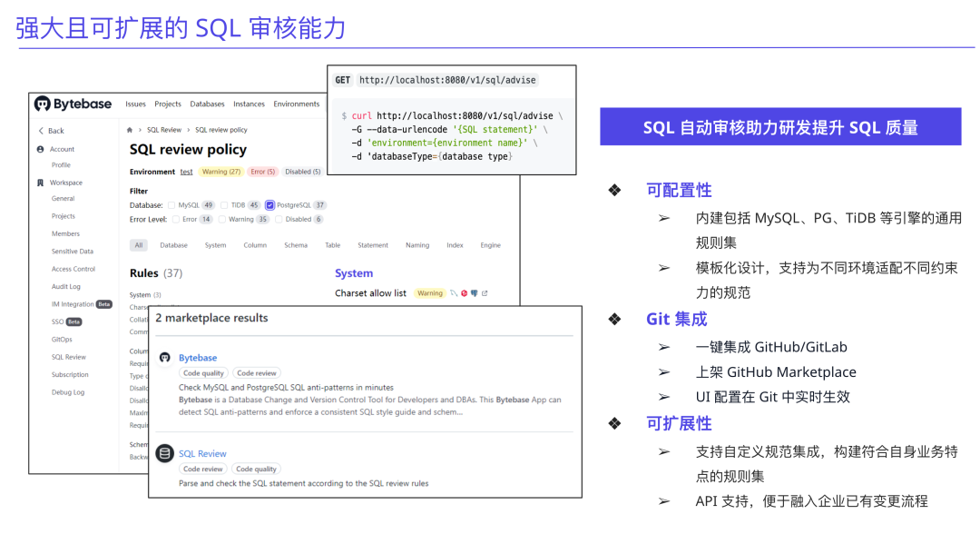Open the Instances menu
This screenshot has width=980, height=534.
[x=249, y=104]
